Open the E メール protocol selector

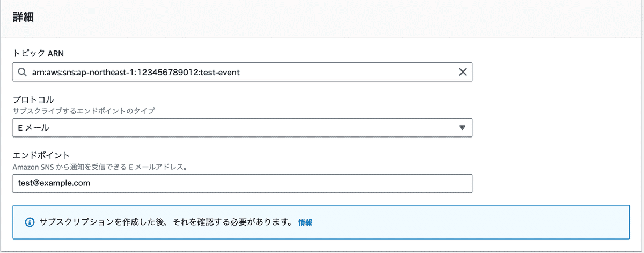243,128
